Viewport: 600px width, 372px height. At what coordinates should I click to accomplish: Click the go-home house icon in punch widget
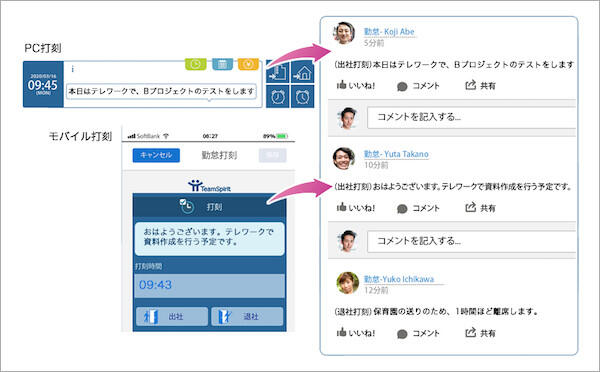pos(302,72)
